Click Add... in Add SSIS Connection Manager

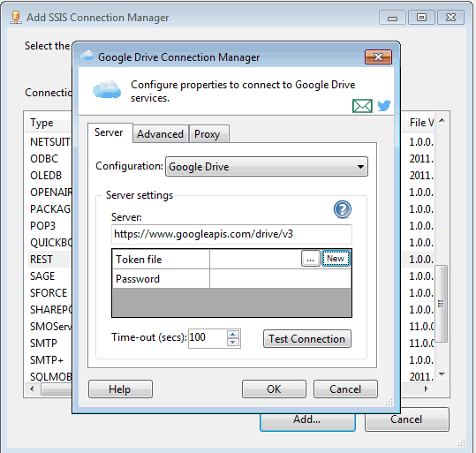[x=307, y=421]
